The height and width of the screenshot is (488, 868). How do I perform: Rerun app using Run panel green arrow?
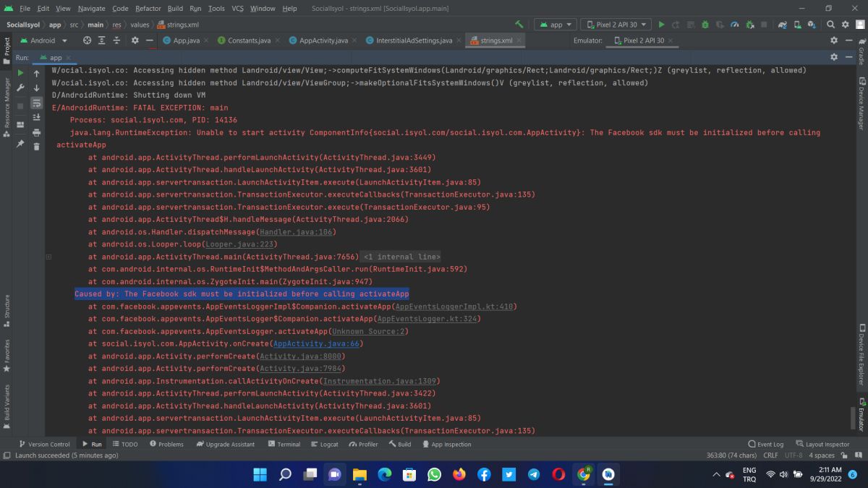[x=20, y=73]
